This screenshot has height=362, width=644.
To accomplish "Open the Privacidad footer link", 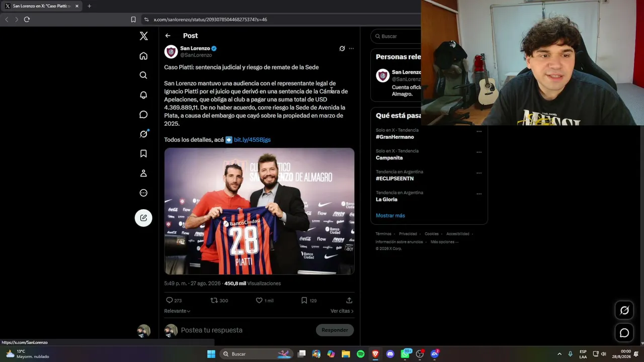I will [x=408, y=234].
